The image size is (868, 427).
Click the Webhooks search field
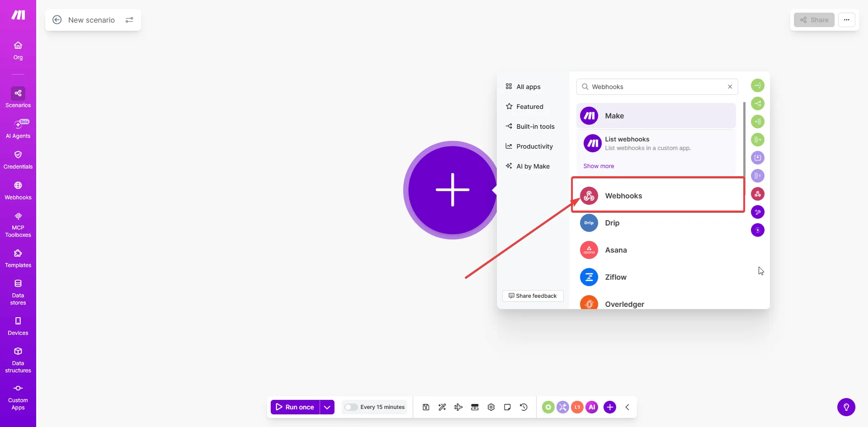tap(657, 87)
